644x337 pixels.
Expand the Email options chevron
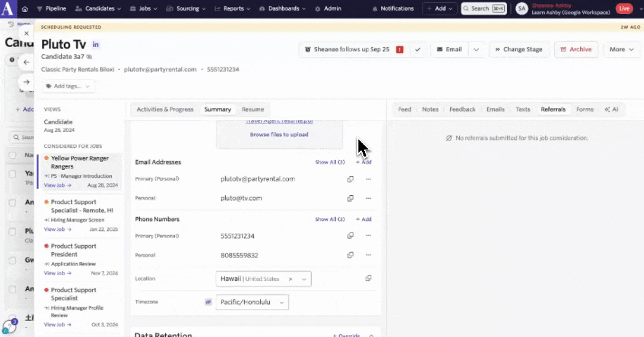pos(476,50)
